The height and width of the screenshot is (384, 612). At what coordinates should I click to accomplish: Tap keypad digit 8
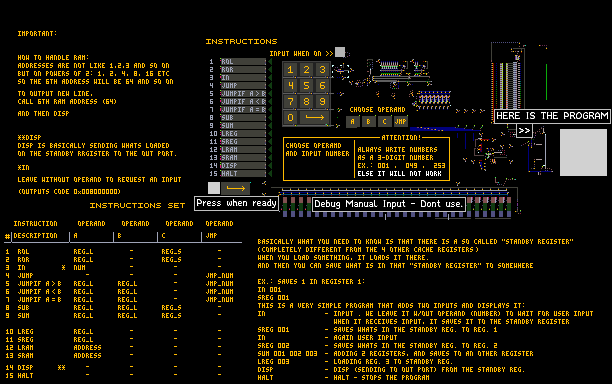[306, 102]
